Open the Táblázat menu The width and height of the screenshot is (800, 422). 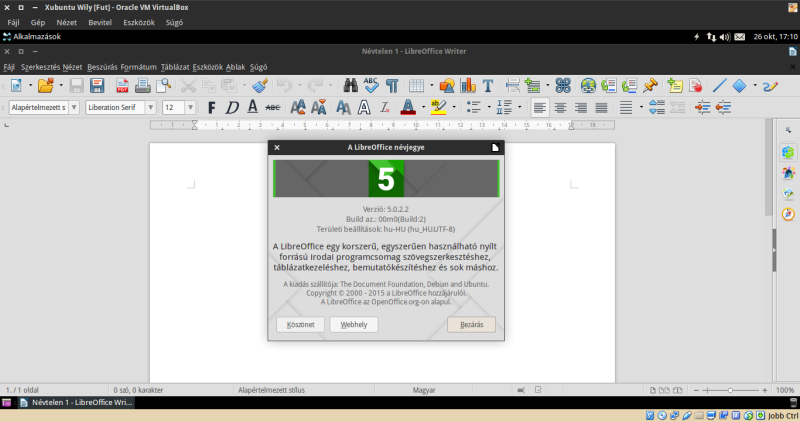(x=174, y=67)
